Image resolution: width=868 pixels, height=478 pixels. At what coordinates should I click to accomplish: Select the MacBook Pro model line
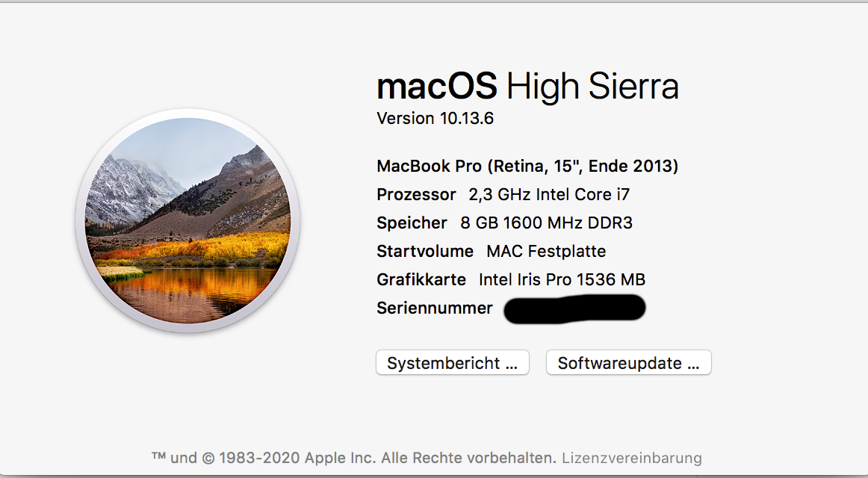pyautogui.click(x=527, y=166)
